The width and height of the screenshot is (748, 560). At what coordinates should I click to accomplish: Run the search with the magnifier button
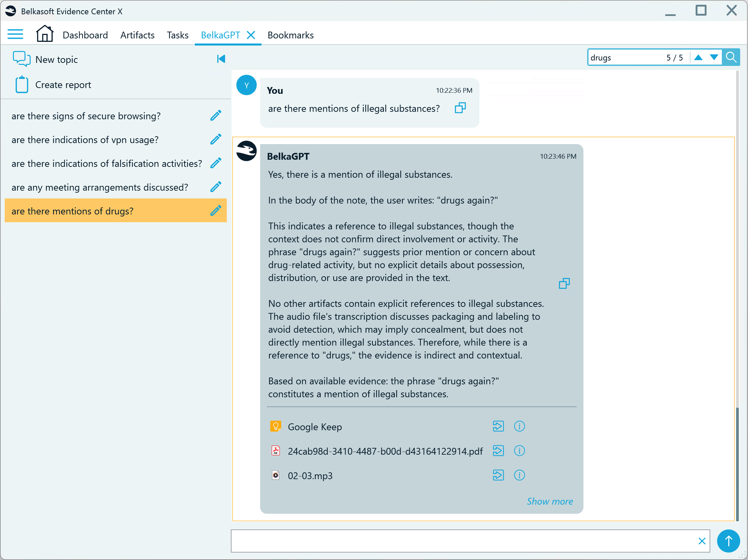pos(731,57)
